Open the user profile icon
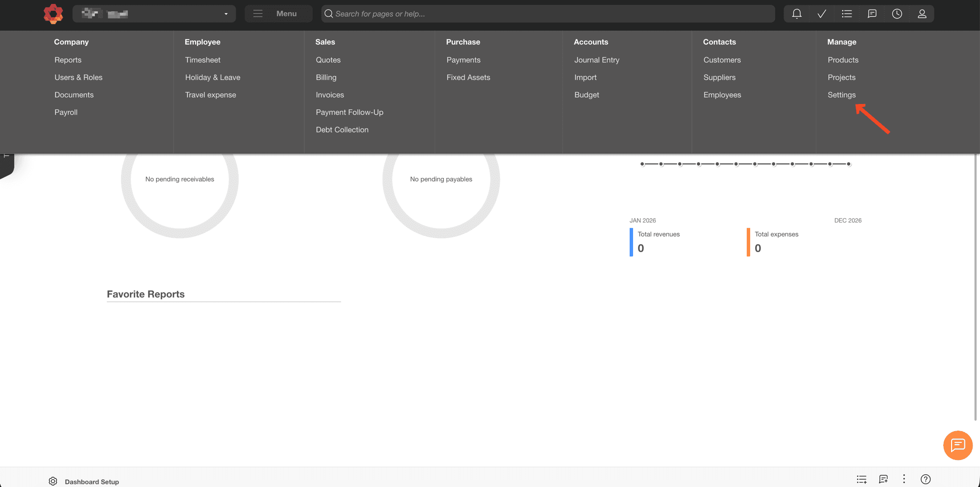The image size is (980, 487). point(922,14)
